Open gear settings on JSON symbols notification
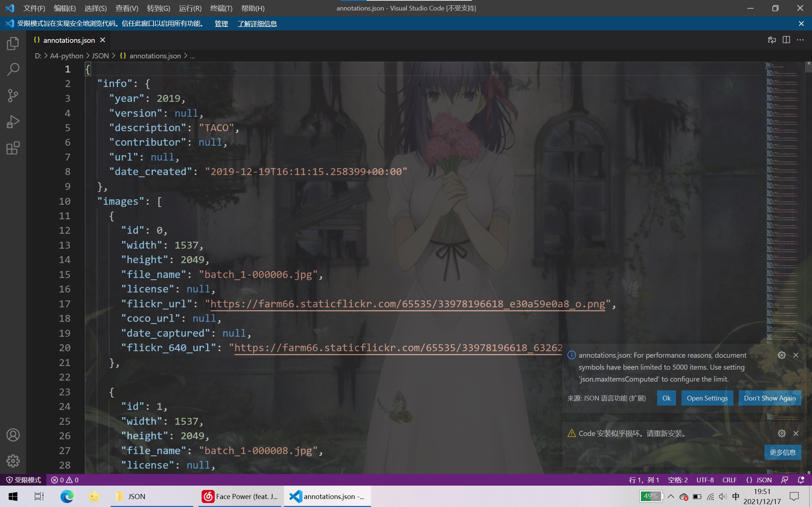The width and height of the screenshot is (812, 507). pyautogui.click(x=782, y=355)
